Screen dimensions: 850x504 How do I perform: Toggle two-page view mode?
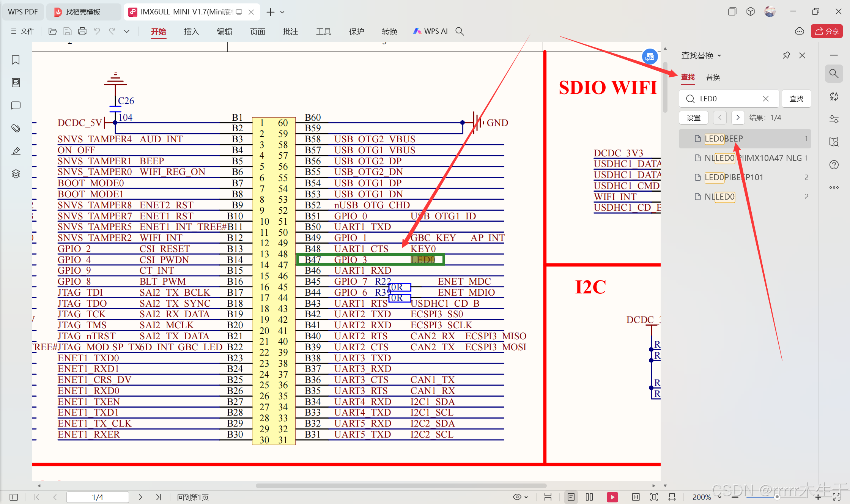coord(589,497)
